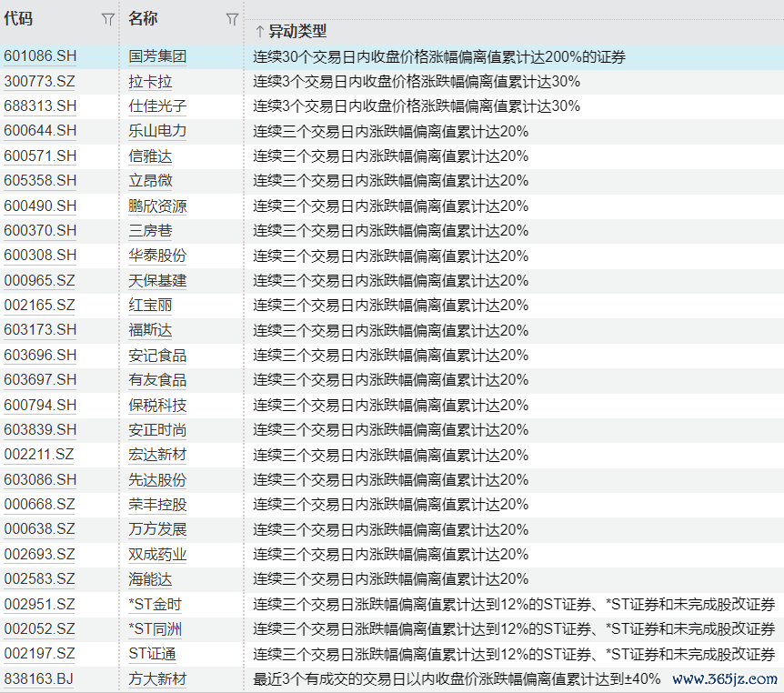
Task: Open stock code 000668.SZ
Action: point(39,504)
